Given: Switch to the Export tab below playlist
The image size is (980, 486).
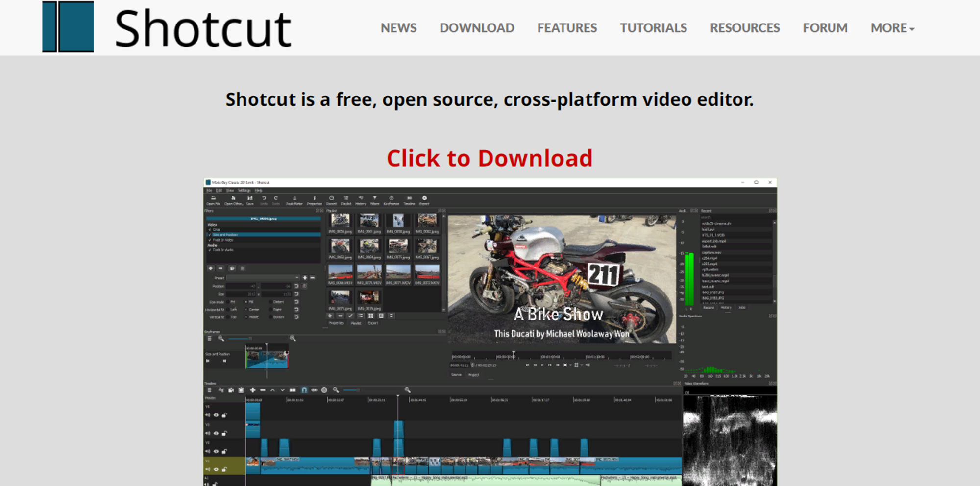Looking at the screenshot, I should click(x=373, y=323).
